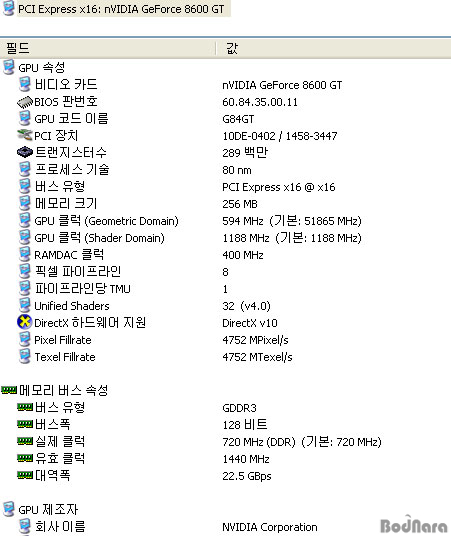
Task: Select the PCI Express x16 GeForce 8600 GT device
Action: pos(116,9)
